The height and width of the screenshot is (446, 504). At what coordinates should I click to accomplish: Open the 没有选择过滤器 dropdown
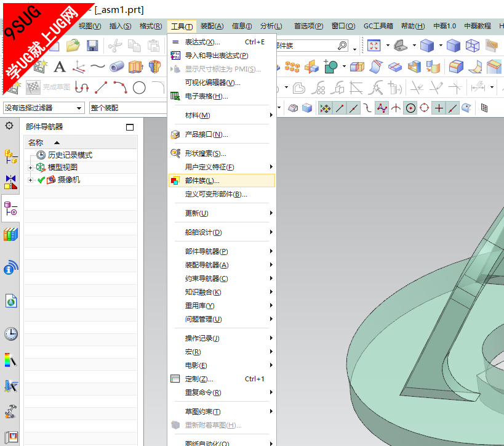point(44,108)
